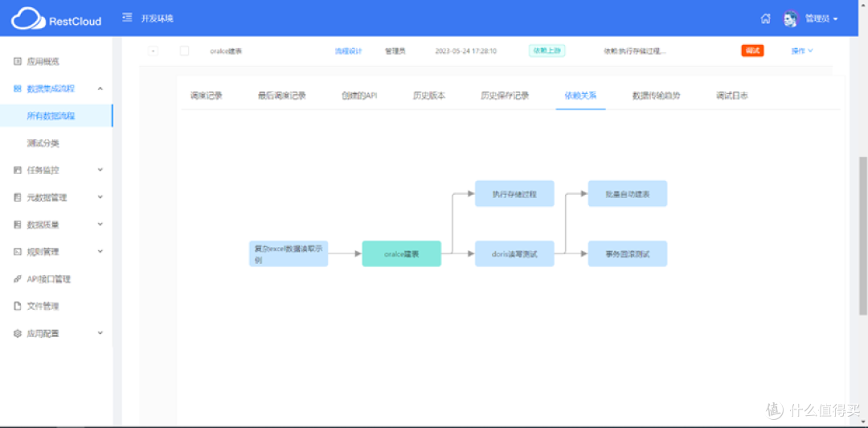Click the page vertical scrollbar thumb

coord(863,236)
